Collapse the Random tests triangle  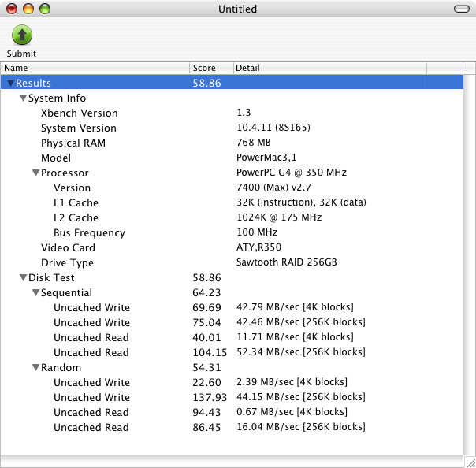tap(35, 367)
